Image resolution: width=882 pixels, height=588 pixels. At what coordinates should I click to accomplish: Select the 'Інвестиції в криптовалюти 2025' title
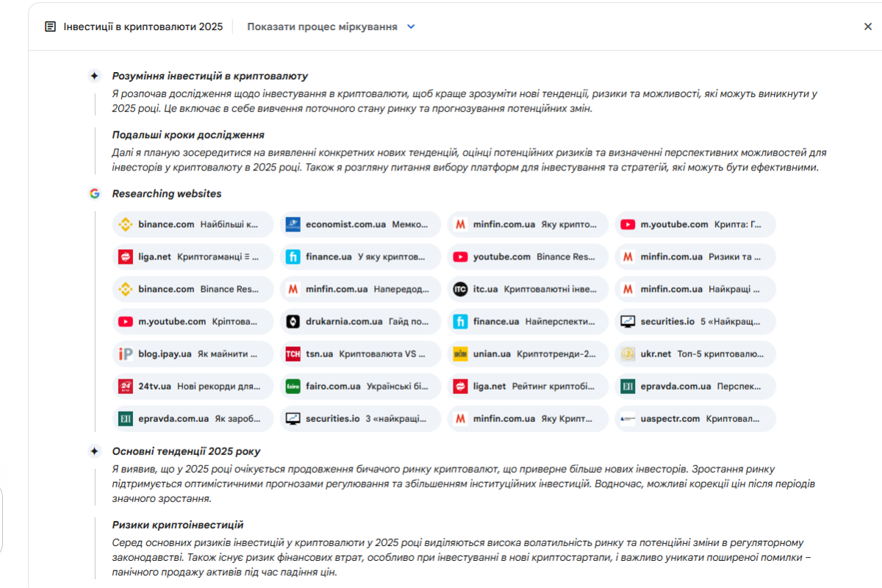point(143,26)
